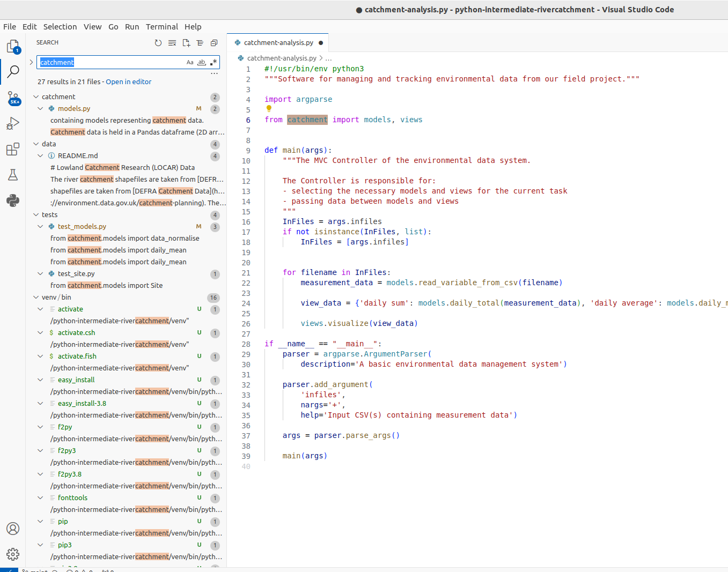
Task: Open the File menu
Action: point(10,27)
